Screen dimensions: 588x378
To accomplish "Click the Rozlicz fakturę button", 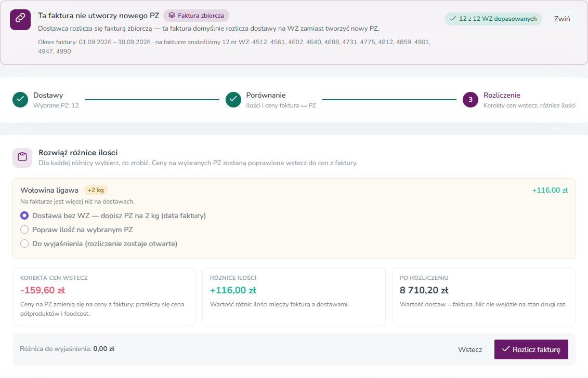I will pos(531,349).
